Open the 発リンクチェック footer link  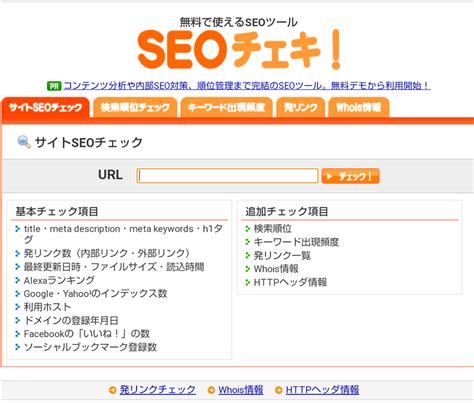[158, 390]
